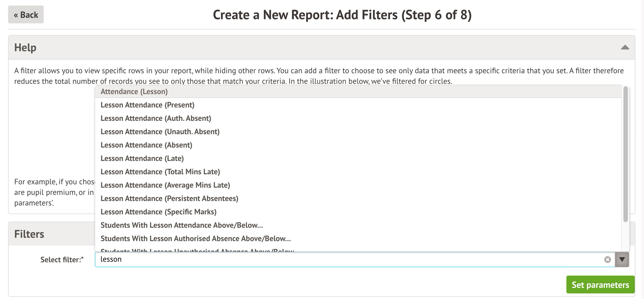The height and width of the screenshot is (299, 644).
Task: Choose Lesson Attendance (Auth. Absent) option
Action: click(156, 118)
